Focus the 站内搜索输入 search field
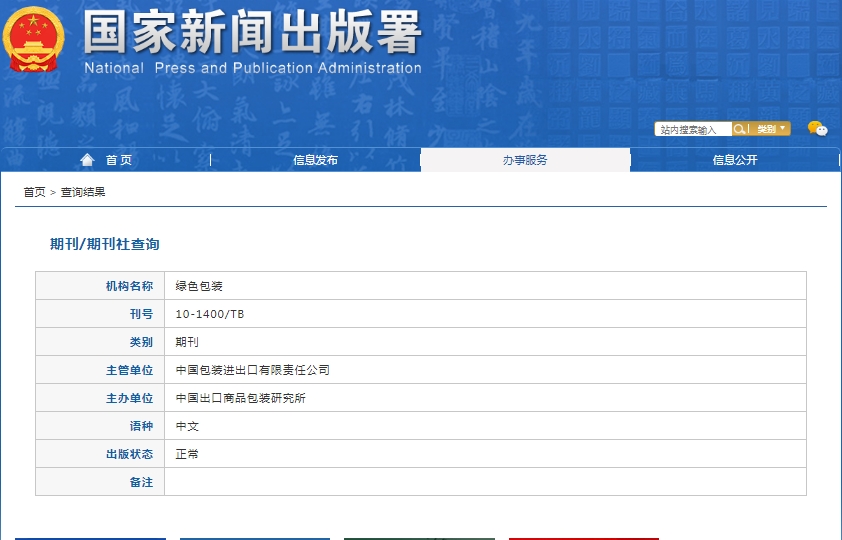The width and height of the screenshot is (842, 540). [693, 129]
